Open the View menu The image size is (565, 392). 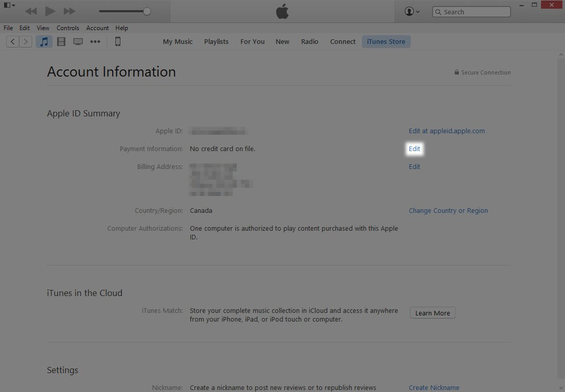(43, 28)
